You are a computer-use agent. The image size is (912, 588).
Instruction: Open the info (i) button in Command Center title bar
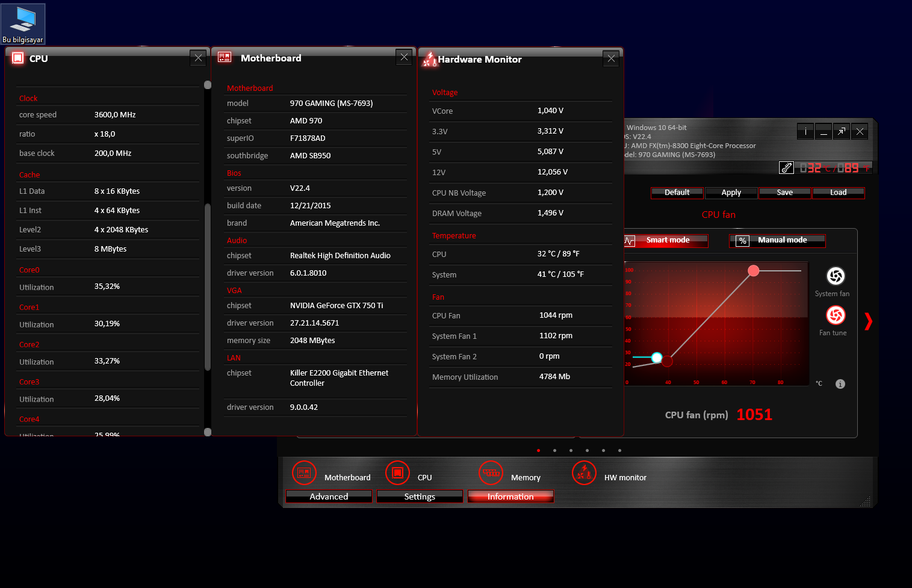pyautogui.click(x=805, y=131)
